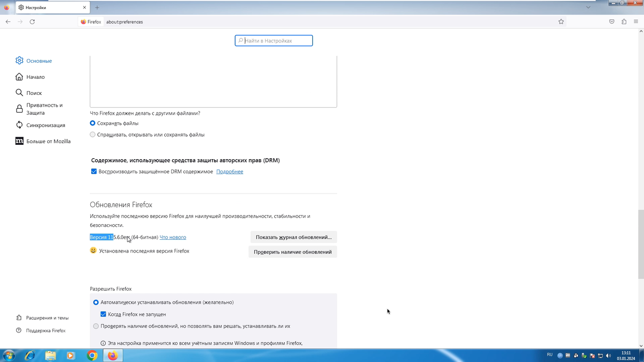Select Автоматически устанавливать обновления radio
Image resolution: width=644 pixels, height=362 pixels.
(96, 302)
